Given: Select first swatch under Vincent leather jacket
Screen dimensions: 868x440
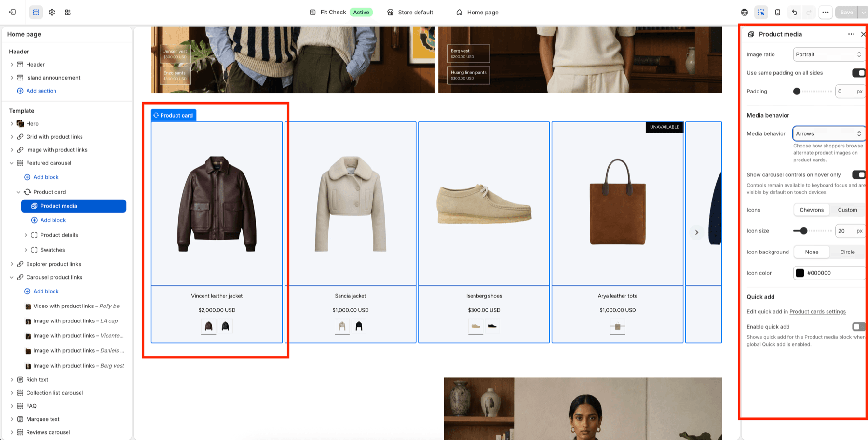Looking at the screenshot, I should pyautogui.click(x=208, y=326).
